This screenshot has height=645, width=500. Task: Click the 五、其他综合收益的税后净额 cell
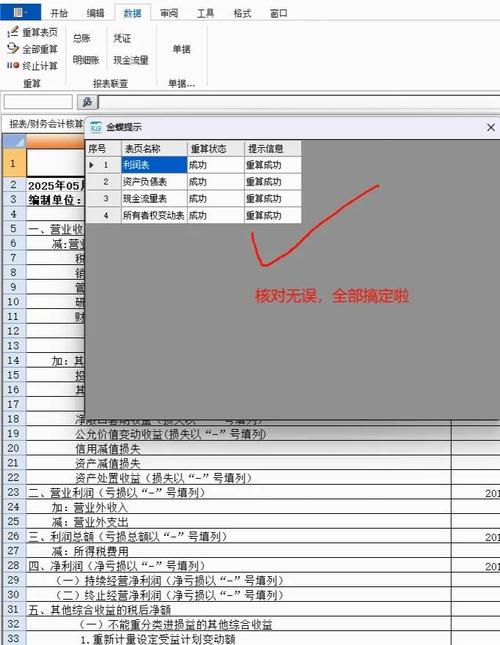coord(239,610)
